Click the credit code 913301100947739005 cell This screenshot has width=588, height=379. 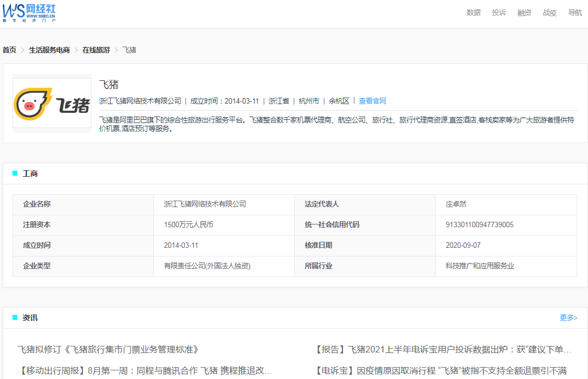479,225
